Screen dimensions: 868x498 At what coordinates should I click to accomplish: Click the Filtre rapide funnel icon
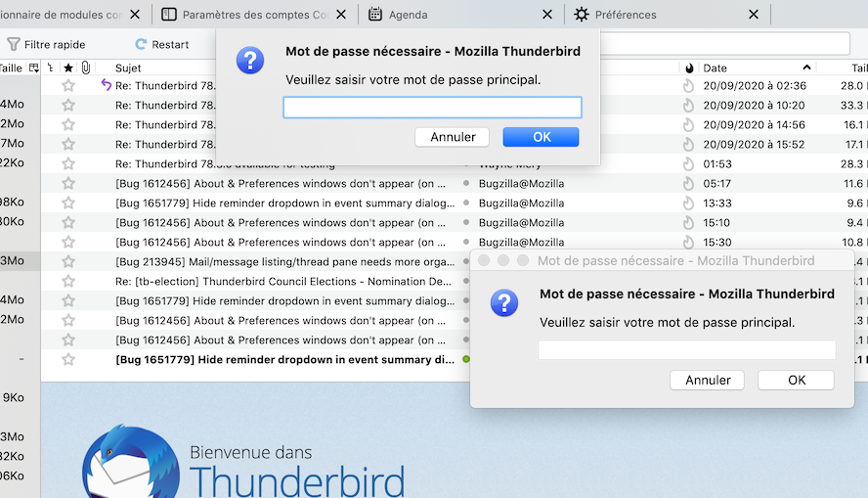(14, 44)
